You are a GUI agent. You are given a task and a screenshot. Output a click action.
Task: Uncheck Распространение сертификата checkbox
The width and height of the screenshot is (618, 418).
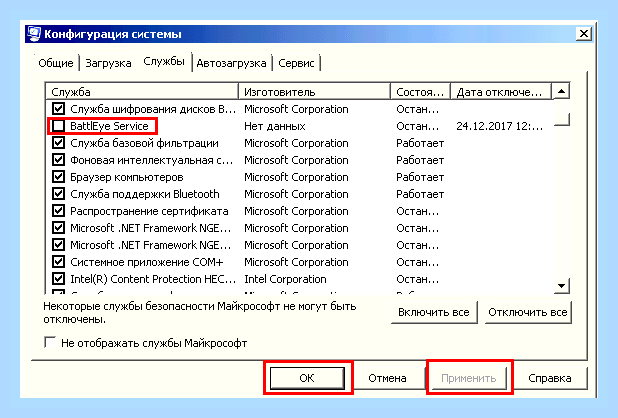(x=58, y=210)
